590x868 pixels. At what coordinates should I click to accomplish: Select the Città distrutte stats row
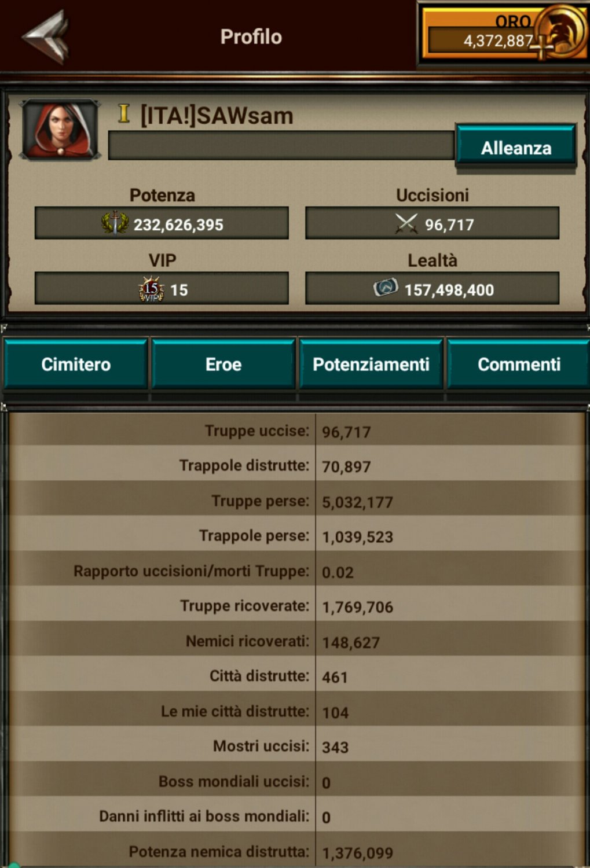pyautogui.click(x=296, y=676)
